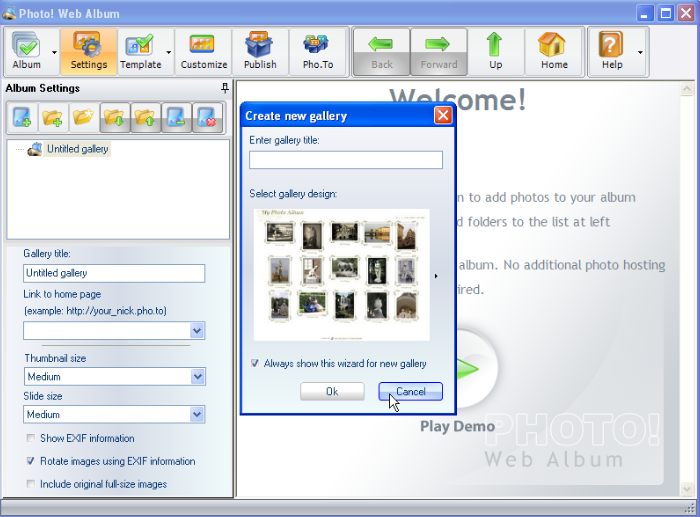Open the Album toolbar button
This screenshot has height=517, width=700.
tap(27, 52)
